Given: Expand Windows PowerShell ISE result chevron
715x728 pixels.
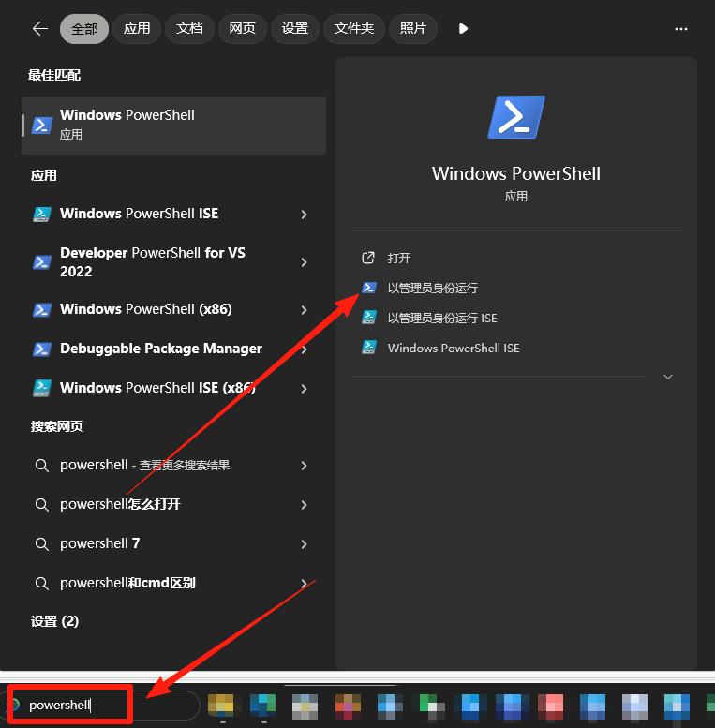Looking at the screenshot, I should pyautogui.click(x=305, y=215).
